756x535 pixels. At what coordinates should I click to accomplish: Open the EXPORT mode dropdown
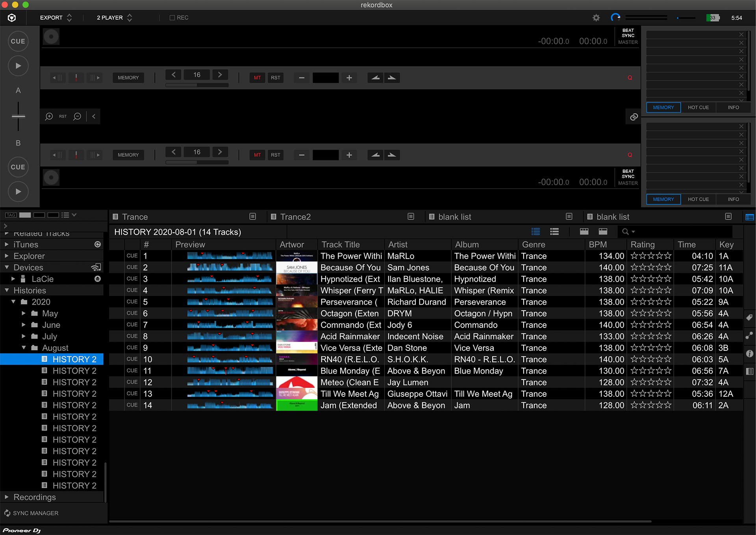[56, 18]
